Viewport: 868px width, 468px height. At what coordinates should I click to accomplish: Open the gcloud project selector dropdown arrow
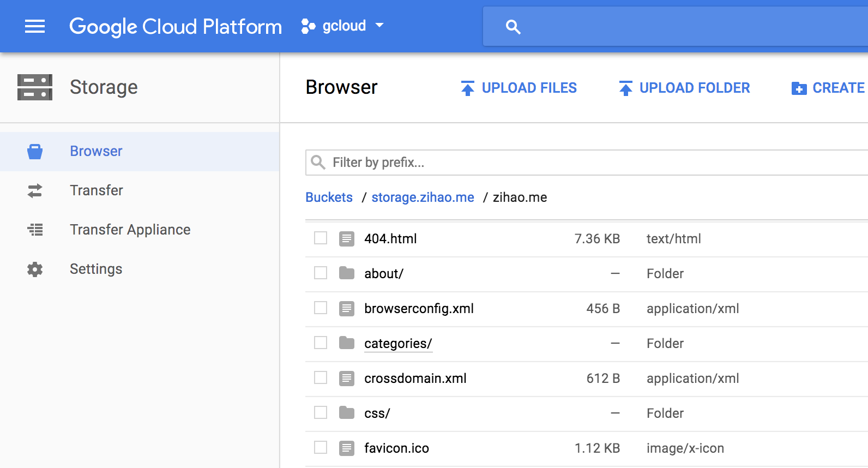pos(380,26)
